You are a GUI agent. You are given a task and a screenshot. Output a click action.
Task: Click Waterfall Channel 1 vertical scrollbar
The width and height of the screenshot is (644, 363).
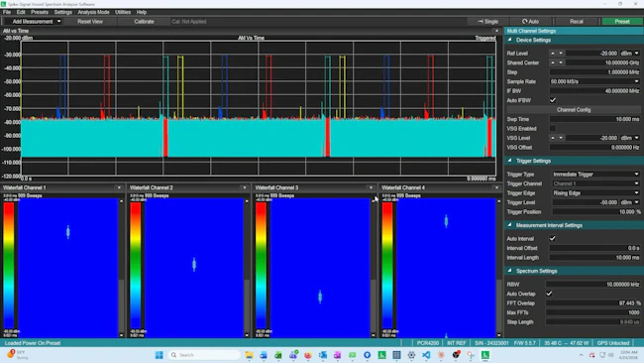121,268
